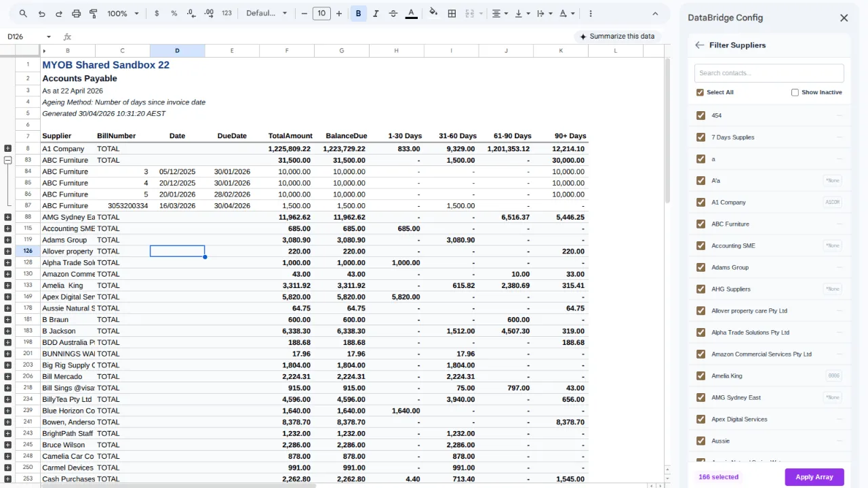Enable Show Inactive checkbox

click(795, 92)
